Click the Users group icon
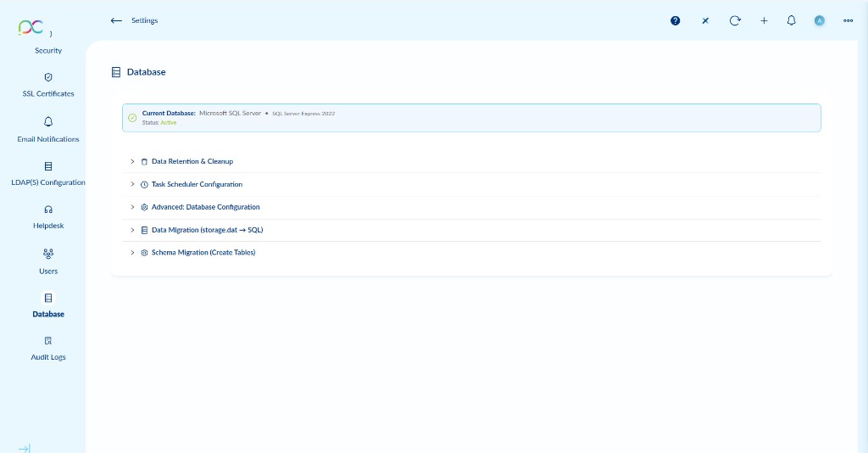This screenshot has width=868, height=453. [48, 254]
